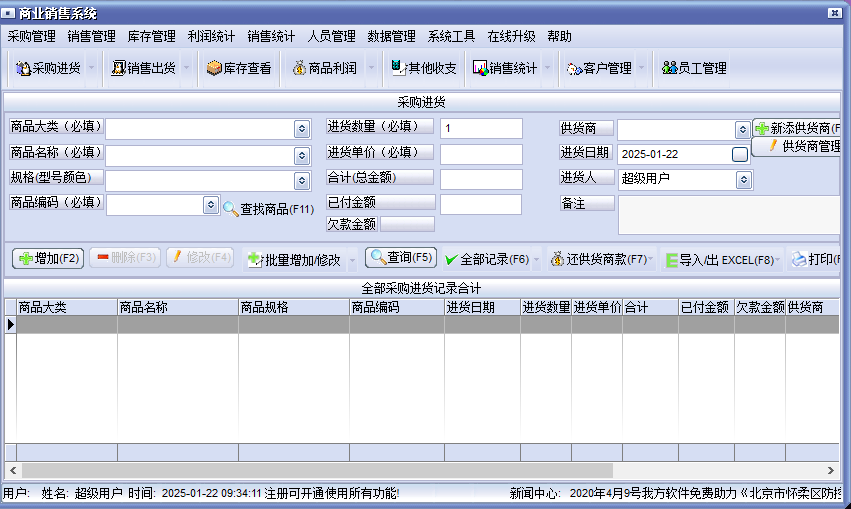
Task: Expand the 规格(型号颜色) dropdown
Action: 302,181
